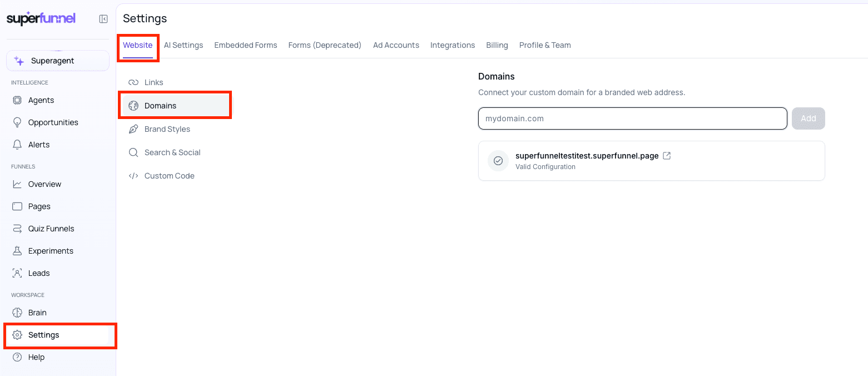Navigate to Quiz Funnels
The width and height of the screenshot is (868, 376).
coord(58,229)
